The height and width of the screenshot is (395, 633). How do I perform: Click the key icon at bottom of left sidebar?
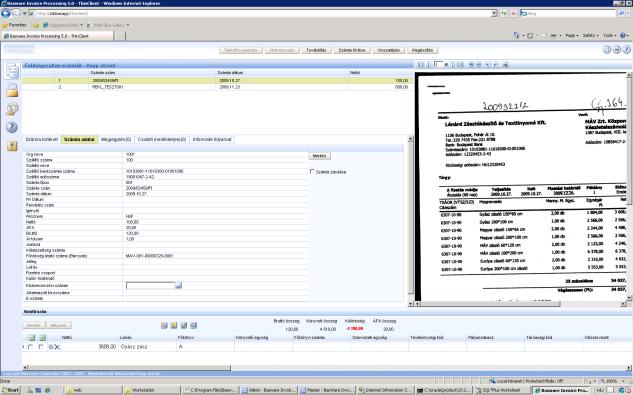pyautogui.click(x=12, y=146)
